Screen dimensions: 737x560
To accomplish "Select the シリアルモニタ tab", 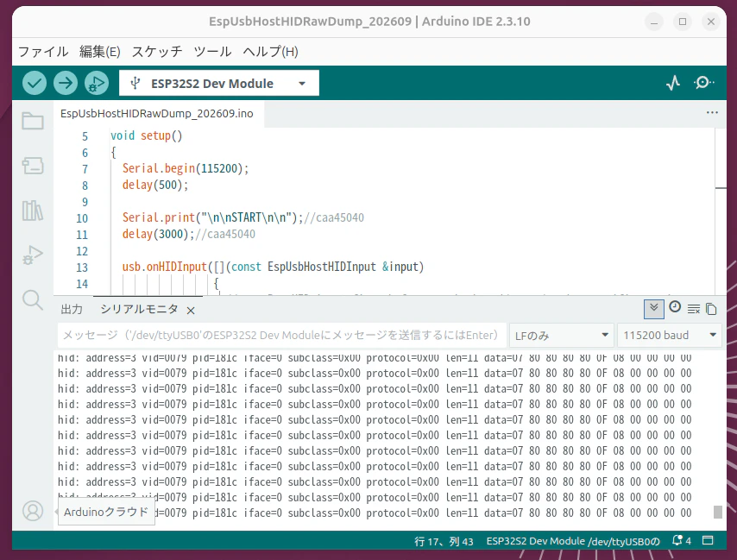I will click(x=139, y=309).
